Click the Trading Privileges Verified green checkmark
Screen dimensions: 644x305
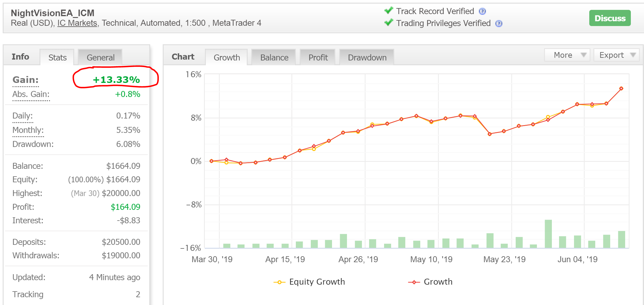389,22
